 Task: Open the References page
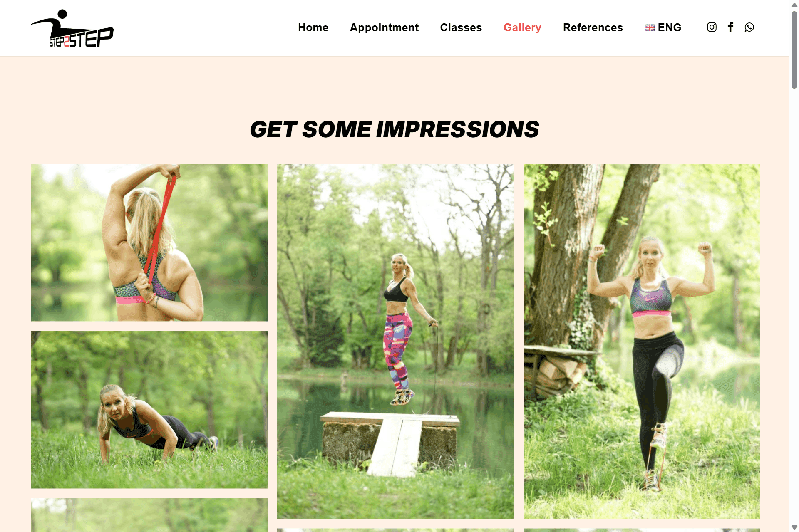(x=593, y=27)
